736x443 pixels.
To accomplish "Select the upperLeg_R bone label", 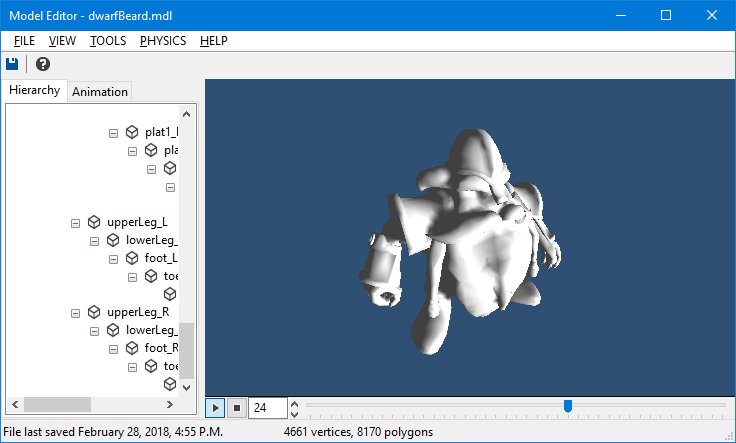I will click(137, 311).
